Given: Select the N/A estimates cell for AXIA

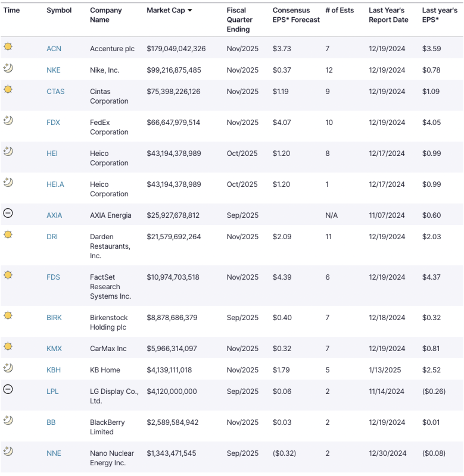Looking at the screenshot, I should pyautogui.click(x=332, y=215).
